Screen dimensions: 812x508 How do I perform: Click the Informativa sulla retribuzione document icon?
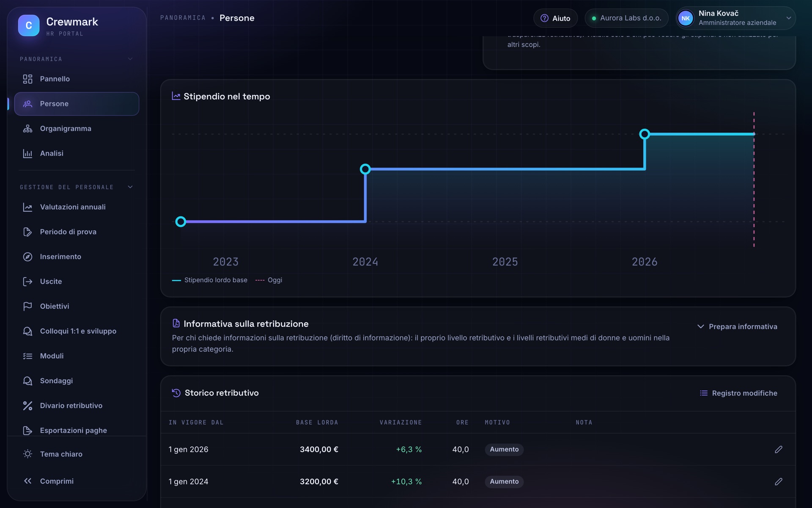[x=176, y=323]
